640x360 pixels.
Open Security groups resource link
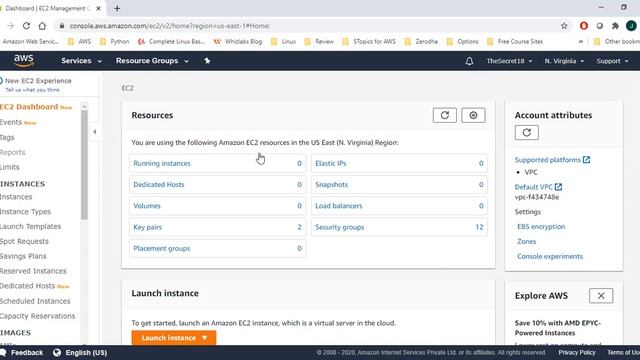[x=340, y=227]
